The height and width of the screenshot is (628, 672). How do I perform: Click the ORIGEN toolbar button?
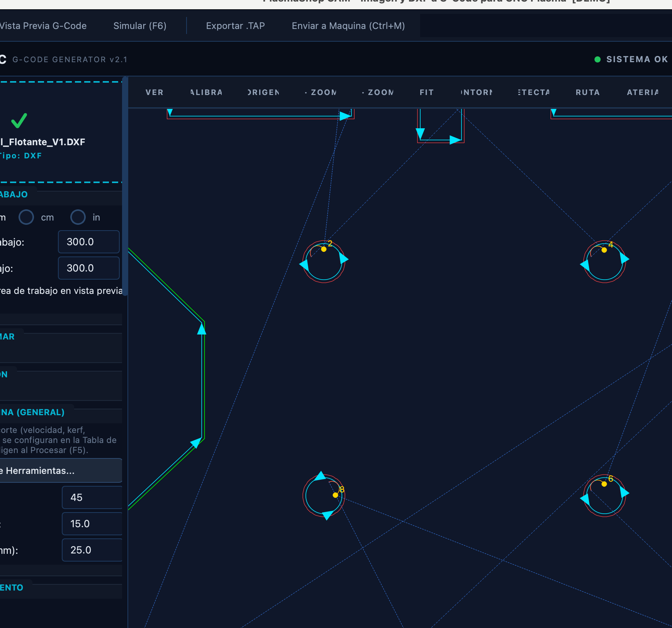click(263, 92)
